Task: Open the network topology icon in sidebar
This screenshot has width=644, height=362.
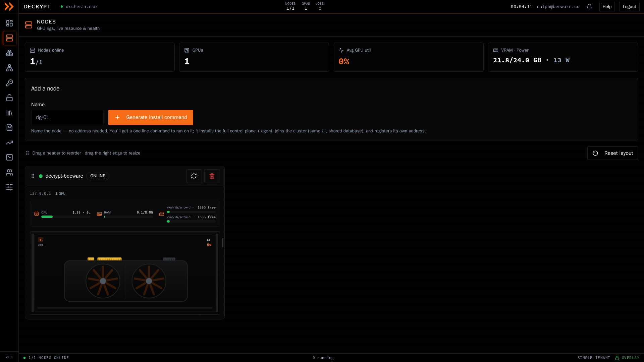Action: coord(9,68)
